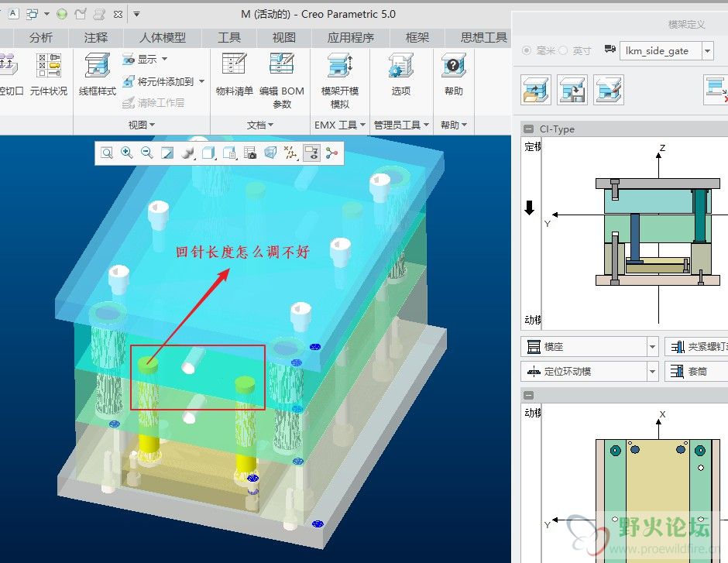The height and width of the screenshot is (563, 728).
Task: Expand the 文档 ribbon group menu
Action: tap(260, 125)
